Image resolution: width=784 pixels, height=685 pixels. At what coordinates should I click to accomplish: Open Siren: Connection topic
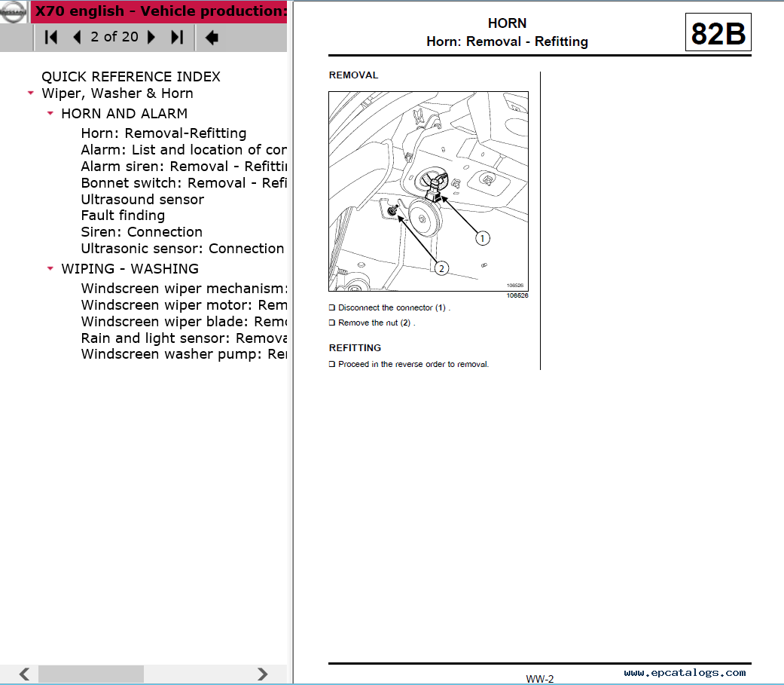click(142, 232)
